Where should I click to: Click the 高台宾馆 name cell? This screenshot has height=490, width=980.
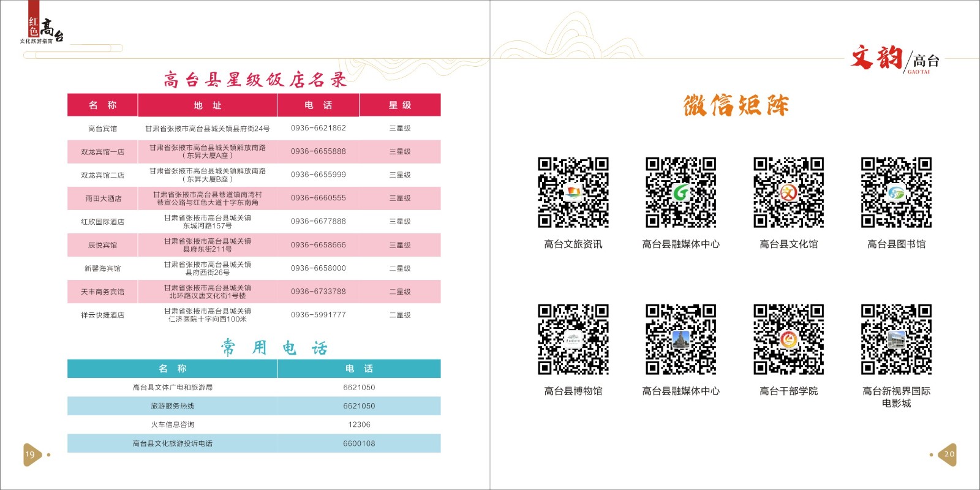tap(102, 129)
